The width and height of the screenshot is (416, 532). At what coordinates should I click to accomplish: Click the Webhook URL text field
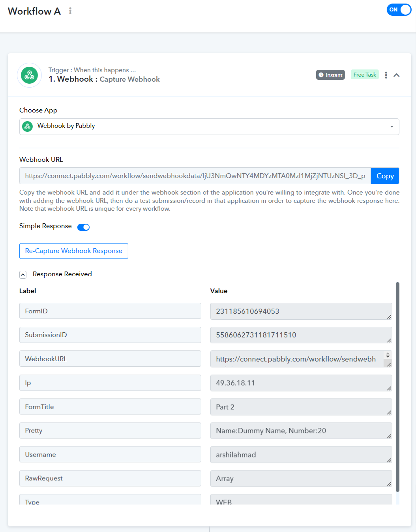[195, 176]
